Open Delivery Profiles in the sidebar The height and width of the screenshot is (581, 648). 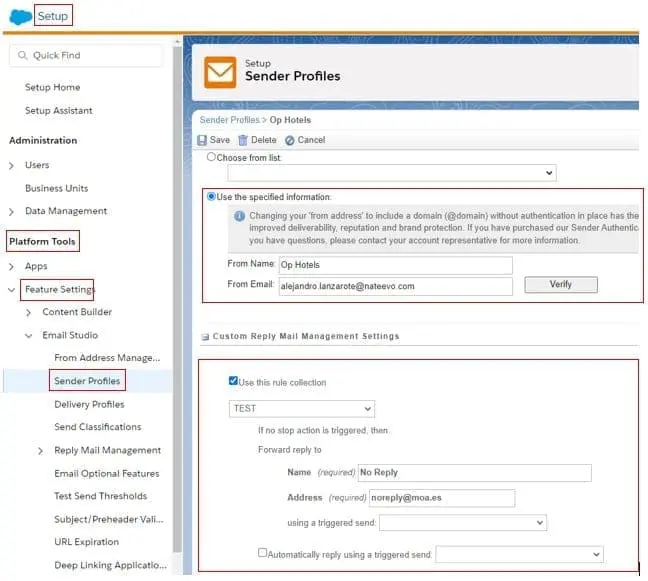click(89, 405)
